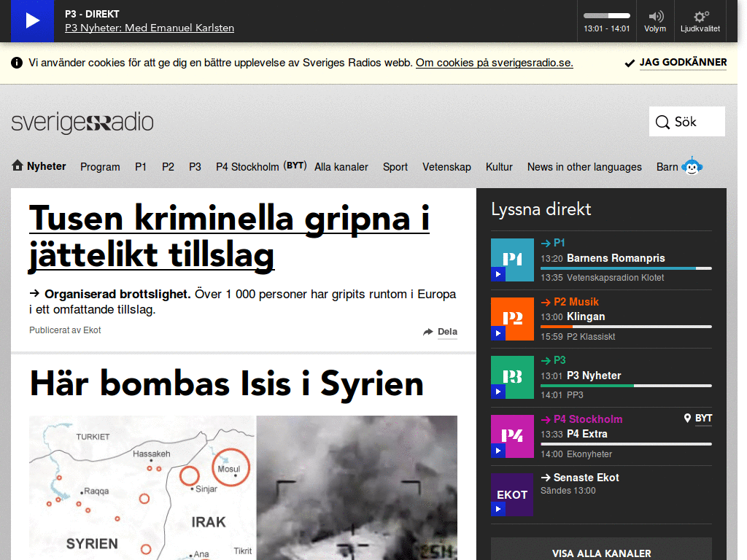Expand the Dela share options
This screenshot has height=560, width=747.
pyautogui.click(x=441, y=332)
